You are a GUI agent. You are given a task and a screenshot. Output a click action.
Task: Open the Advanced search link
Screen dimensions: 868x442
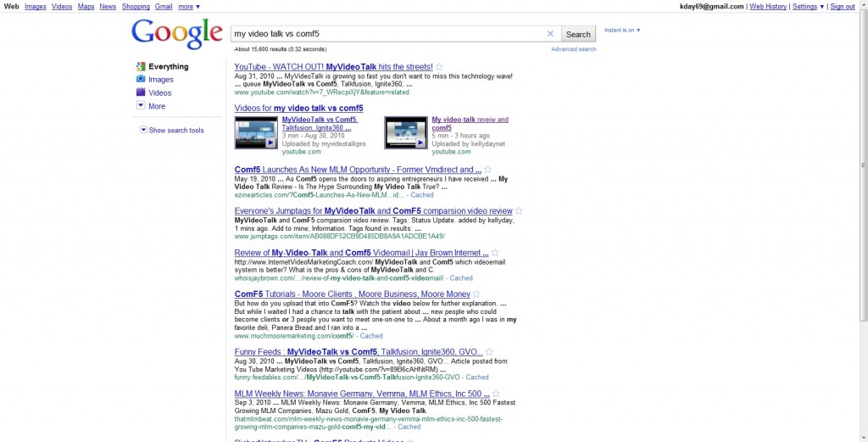[x=574, y=49]
